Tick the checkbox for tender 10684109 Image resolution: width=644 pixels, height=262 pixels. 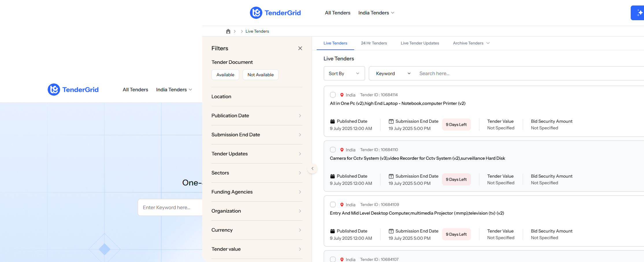333,205
